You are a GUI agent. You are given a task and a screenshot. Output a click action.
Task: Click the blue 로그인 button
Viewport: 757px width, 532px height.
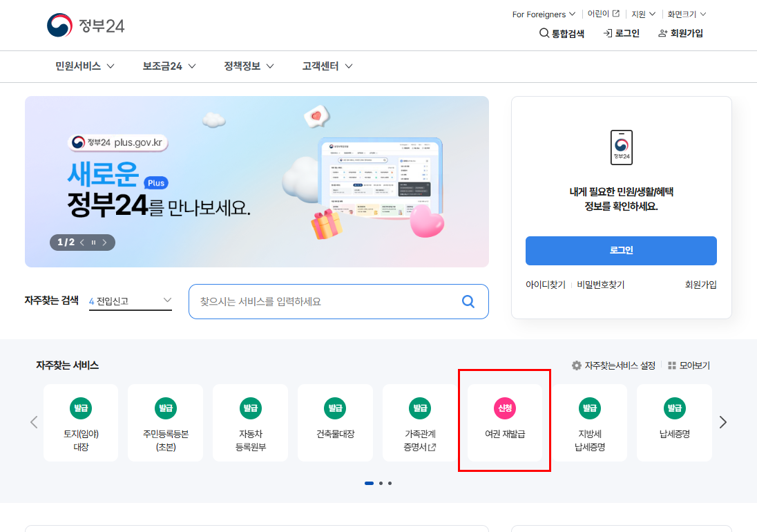point(621,251)
